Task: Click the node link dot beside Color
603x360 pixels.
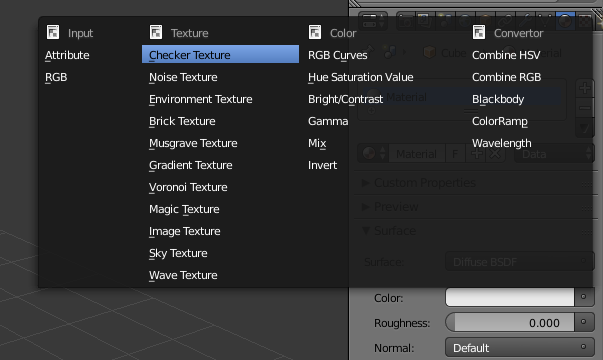Action: (x=584, y=297)
